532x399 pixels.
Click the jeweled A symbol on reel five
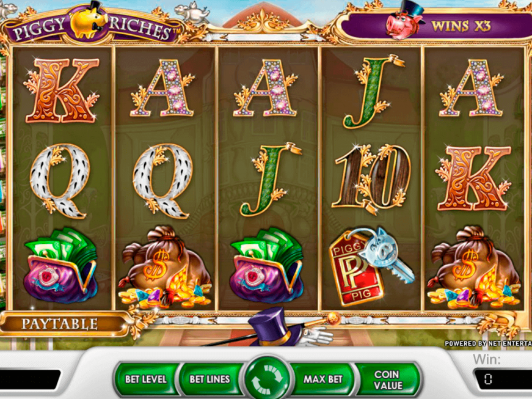pyautogui.click(x=472, y=88)
